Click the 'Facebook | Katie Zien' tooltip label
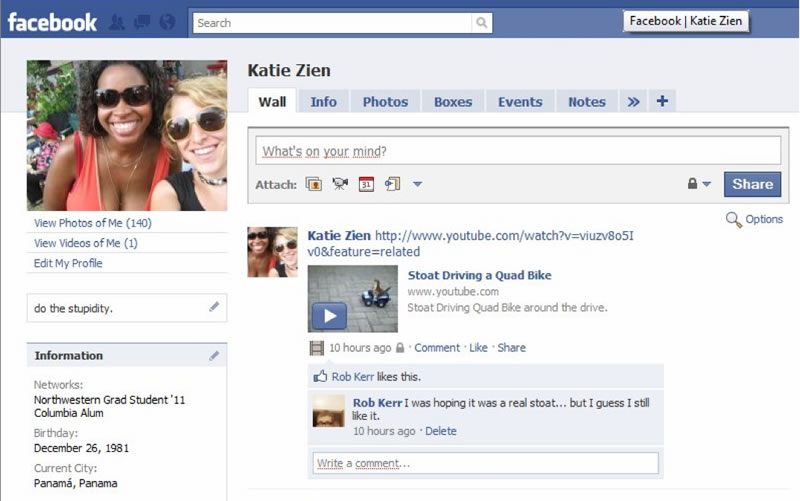800x501 pixels. tap(686, 21)
